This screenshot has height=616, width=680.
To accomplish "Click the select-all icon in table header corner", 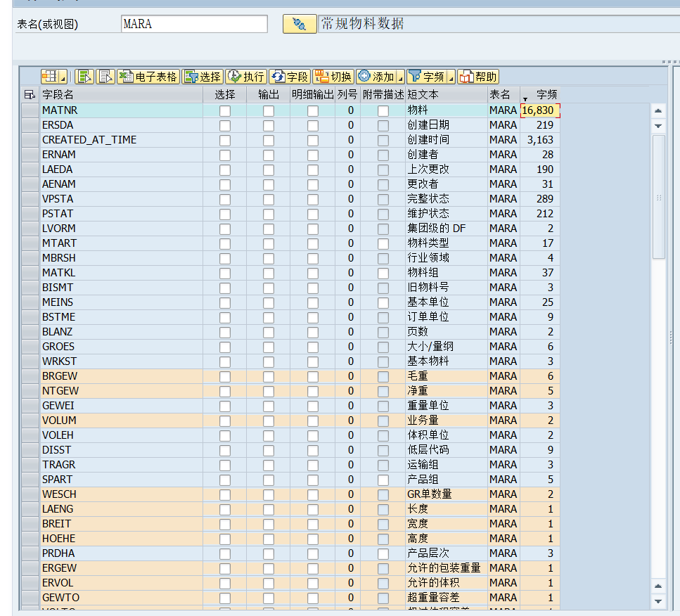I will click(30, 94).
